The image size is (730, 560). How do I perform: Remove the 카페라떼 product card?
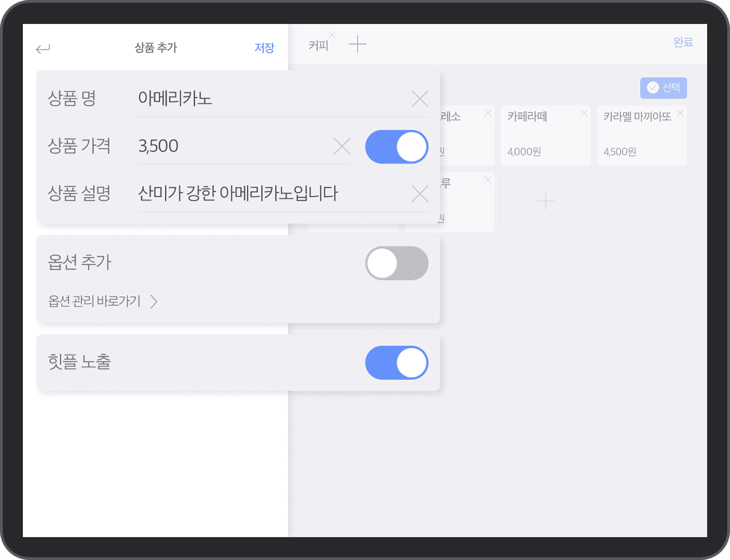pos(583,113)
